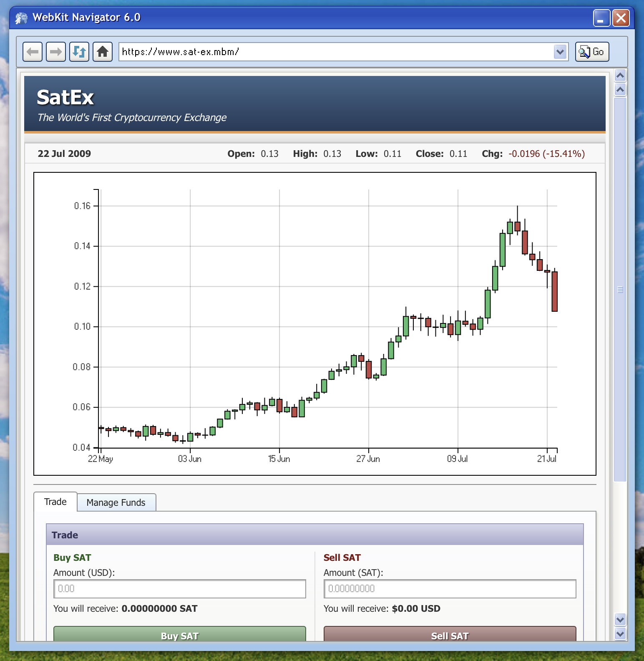This screenshot has width=644, height=661.
Task: Click the 15 Jun x-axis label
Action: tap(279, 459)
